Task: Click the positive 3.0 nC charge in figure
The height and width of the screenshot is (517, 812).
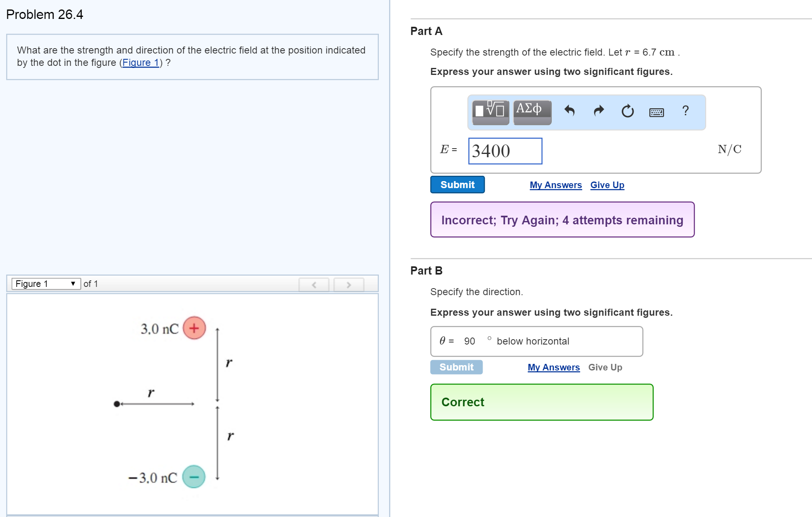Action: tap(194, 328)
